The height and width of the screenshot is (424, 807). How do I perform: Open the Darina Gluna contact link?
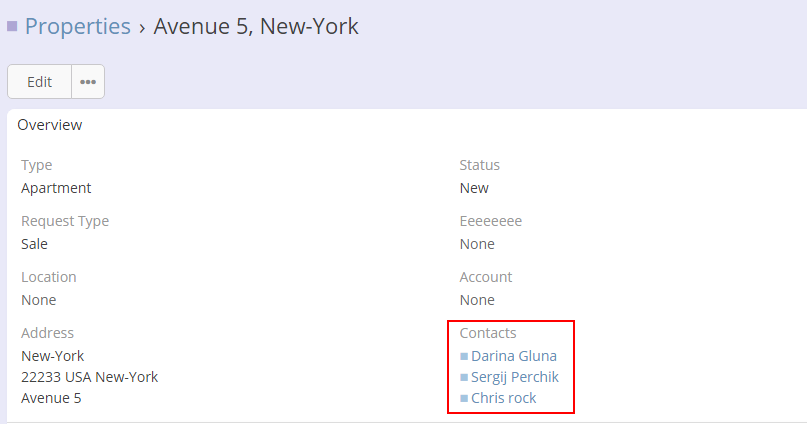(x=514, y=356)
